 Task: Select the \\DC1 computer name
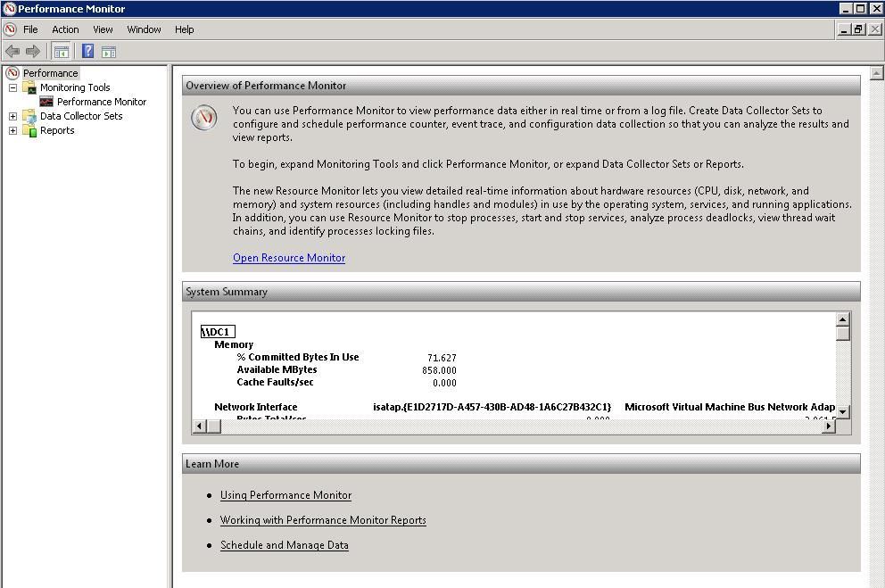(218, 332)
